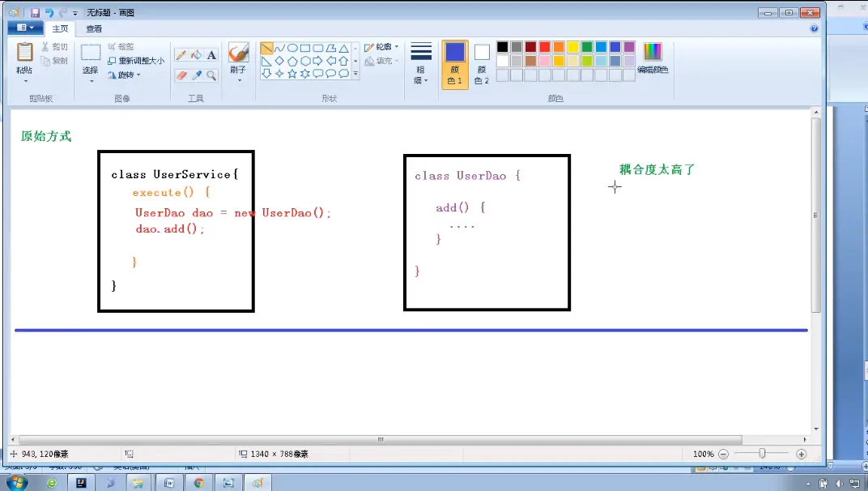Choose the Pentagon shape
Viewport: 868px width, 491px height.
[x=292, y=61]
